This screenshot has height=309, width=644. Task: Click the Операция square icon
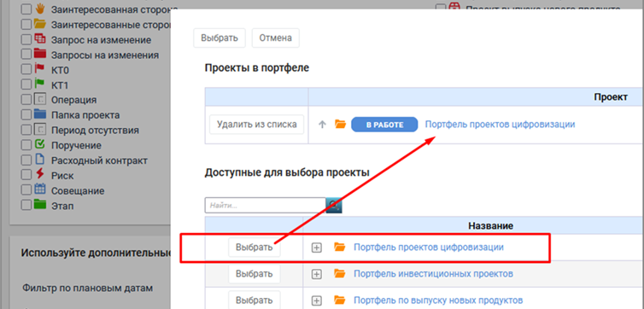point(40,99)
